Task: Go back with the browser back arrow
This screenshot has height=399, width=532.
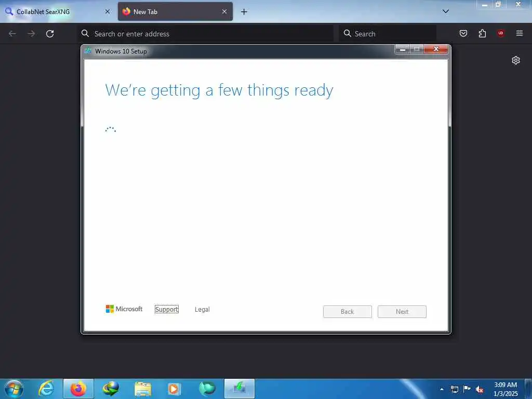Action: coord(12,34)
